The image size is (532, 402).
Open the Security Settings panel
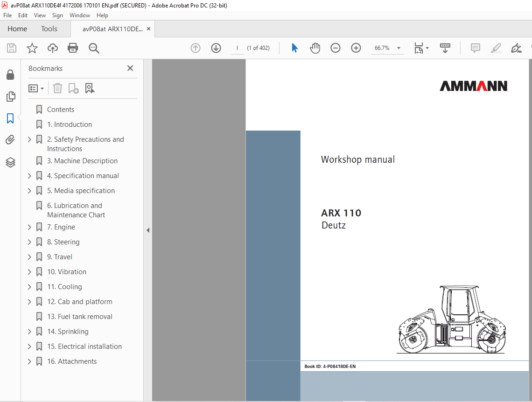(10, 75)
